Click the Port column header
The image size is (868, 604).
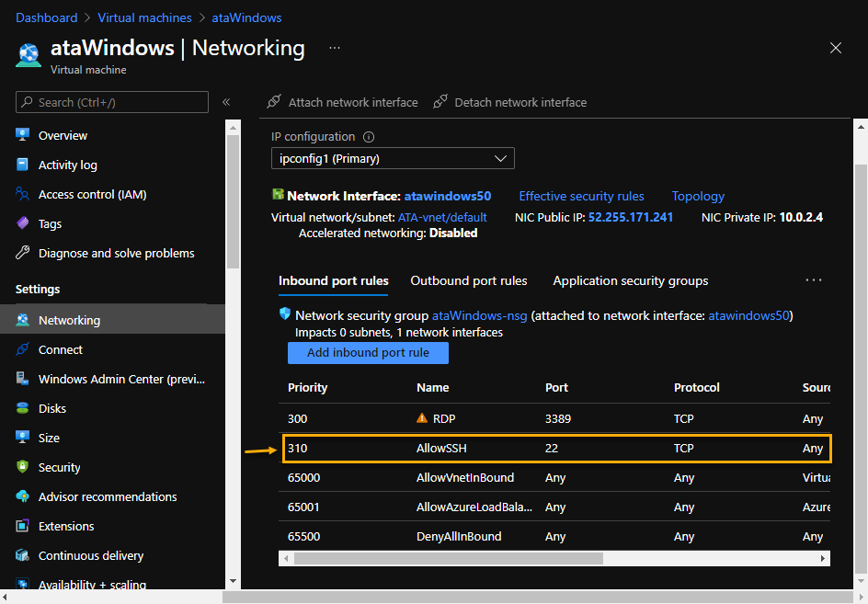pos(556,388)
